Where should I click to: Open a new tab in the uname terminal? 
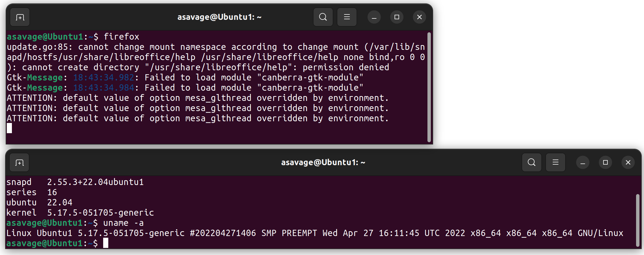click(x=19, y=163)
